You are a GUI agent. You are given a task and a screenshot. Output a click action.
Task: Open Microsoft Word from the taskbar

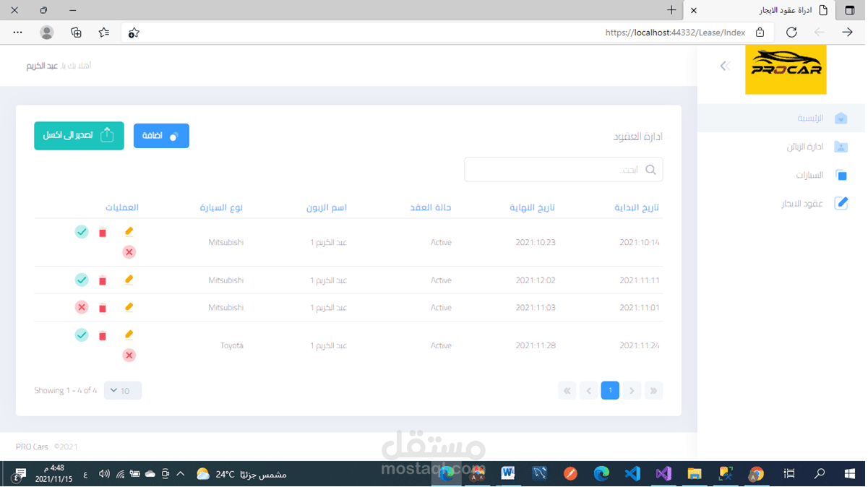click(508, 474)
